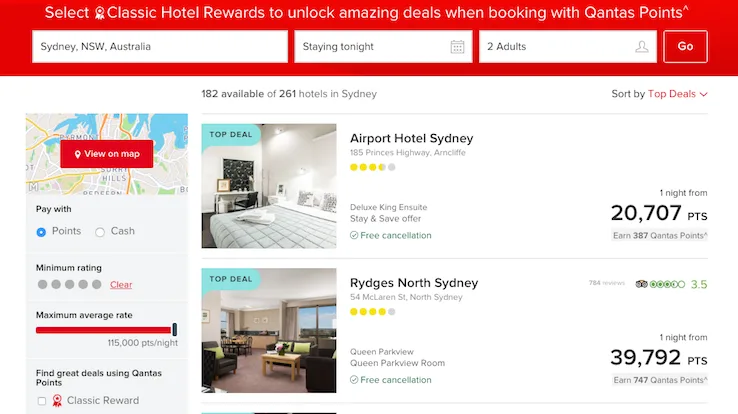Open the 2 Adults guest selector
This screenshot has height=414, width=738.
pyautogui.click(x=568, y=47)
